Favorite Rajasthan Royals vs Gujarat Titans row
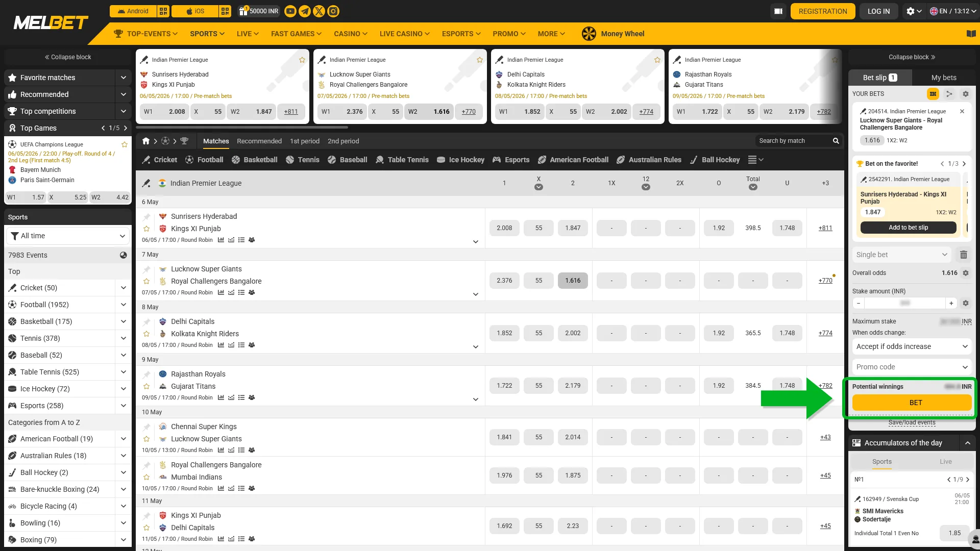The height and width of the screenshot is (551, 980). coord(146,387)
